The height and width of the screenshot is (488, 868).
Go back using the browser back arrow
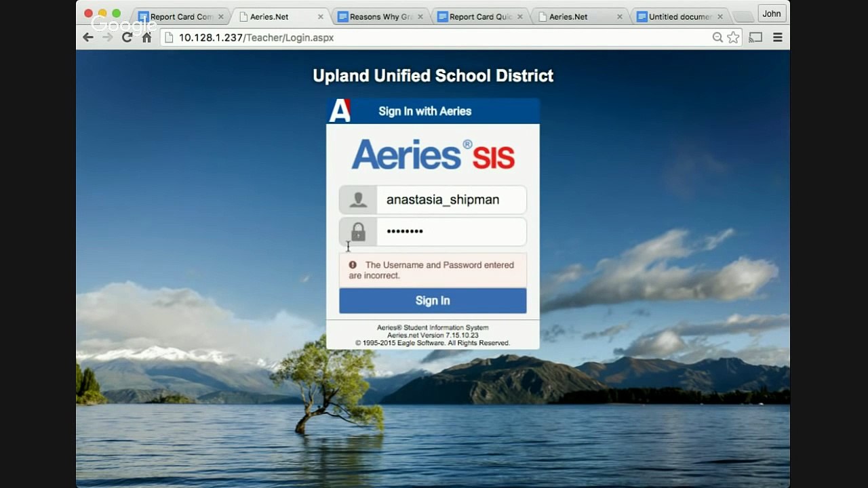coord(88,37)
